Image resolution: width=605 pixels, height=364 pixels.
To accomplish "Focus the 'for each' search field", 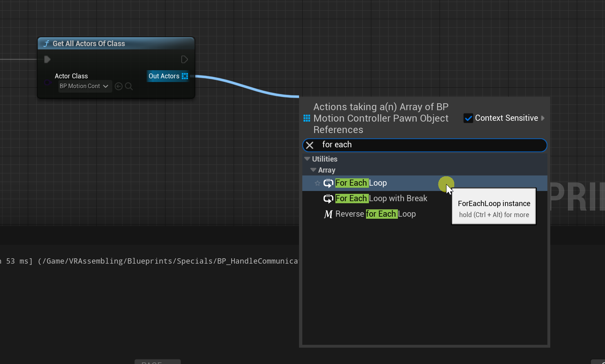I will point(429,145).
